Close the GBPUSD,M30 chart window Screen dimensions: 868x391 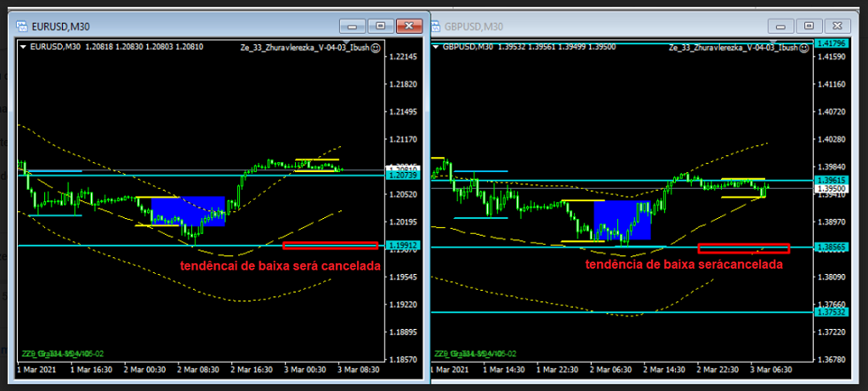(x=838, y=26)
